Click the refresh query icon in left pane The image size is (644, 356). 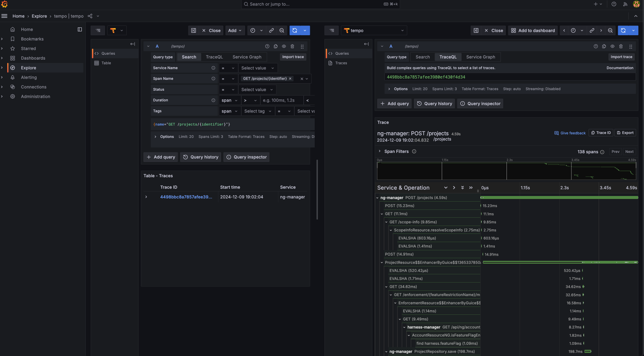tap(295, 31)
